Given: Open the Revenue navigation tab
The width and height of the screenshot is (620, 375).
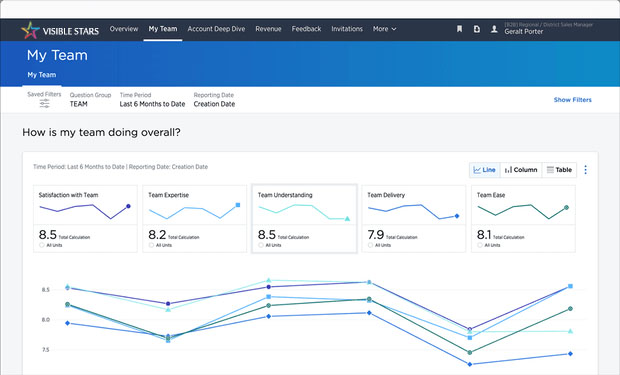Looking at the screenshot, I should click(x=268, y=29).
